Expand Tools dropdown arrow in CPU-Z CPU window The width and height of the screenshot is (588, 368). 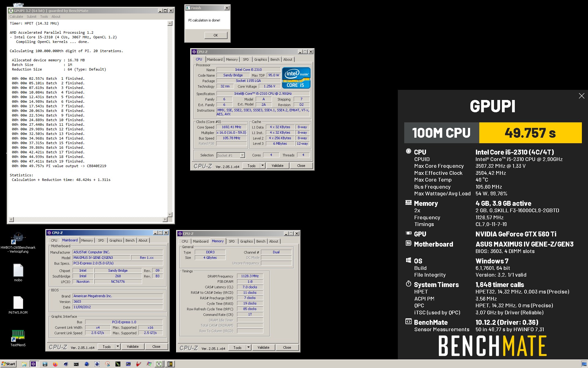pos(262,166)
